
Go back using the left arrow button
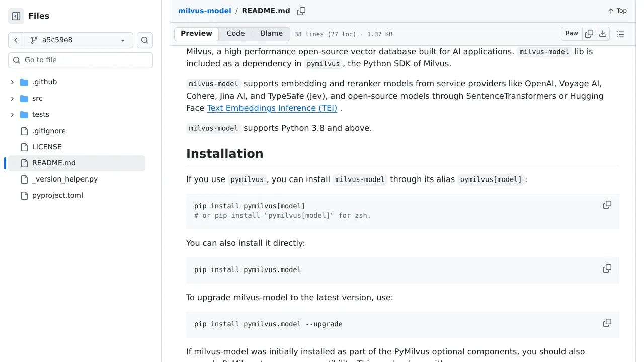16,40
